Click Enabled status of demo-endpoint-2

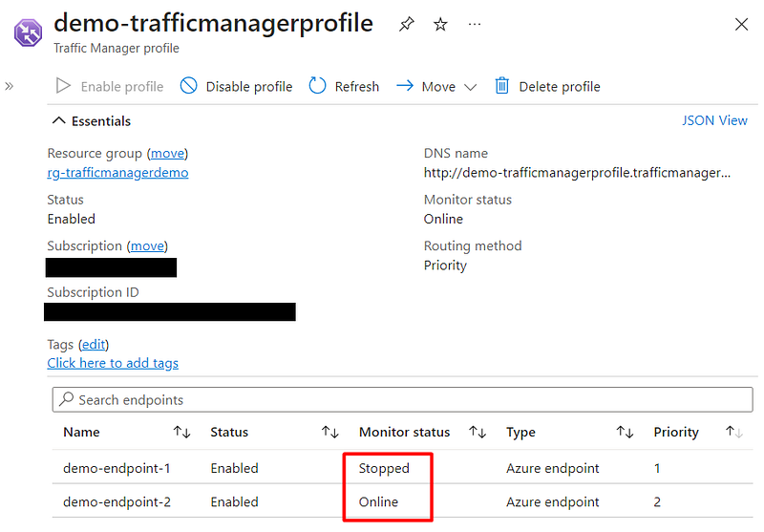pos(234,501)
